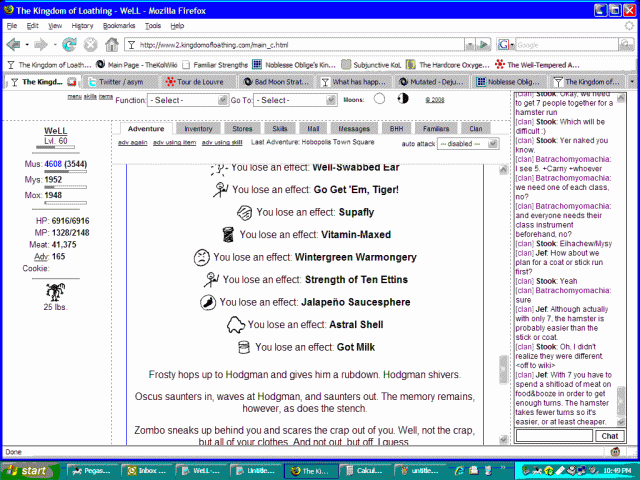Image resolution: width=640 pixels, height=480 pixels.
Task: Click the 'adv again' link
Action: [131, 142]
